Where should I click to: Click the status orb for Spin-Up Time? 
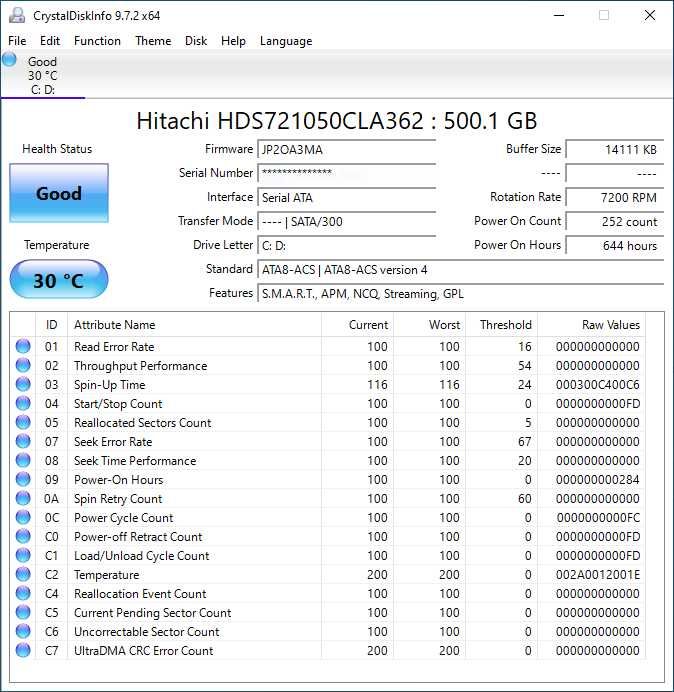(23, 384)
